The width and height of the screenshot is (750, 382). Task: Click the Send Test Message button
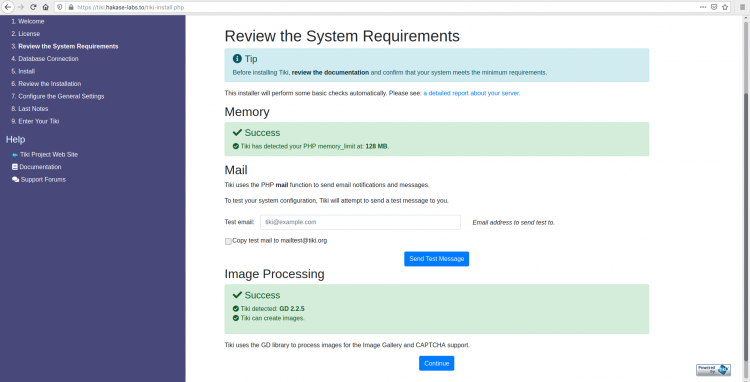coord(436,259)
